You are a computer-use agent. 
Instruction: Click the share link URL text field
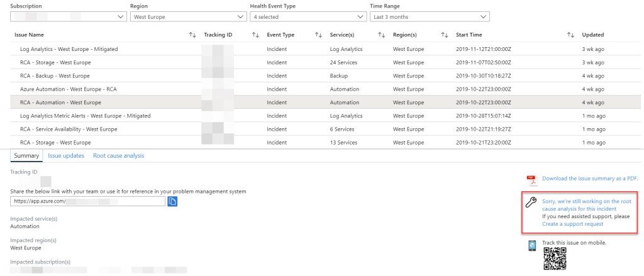87,201
